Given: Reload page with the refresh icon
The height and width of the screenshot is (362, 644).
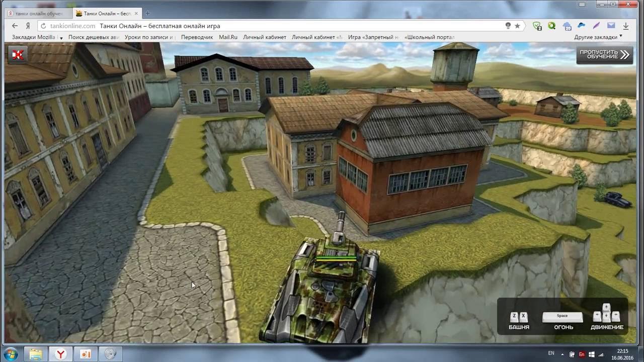Looking at the screenshot, I should (43, 26).
